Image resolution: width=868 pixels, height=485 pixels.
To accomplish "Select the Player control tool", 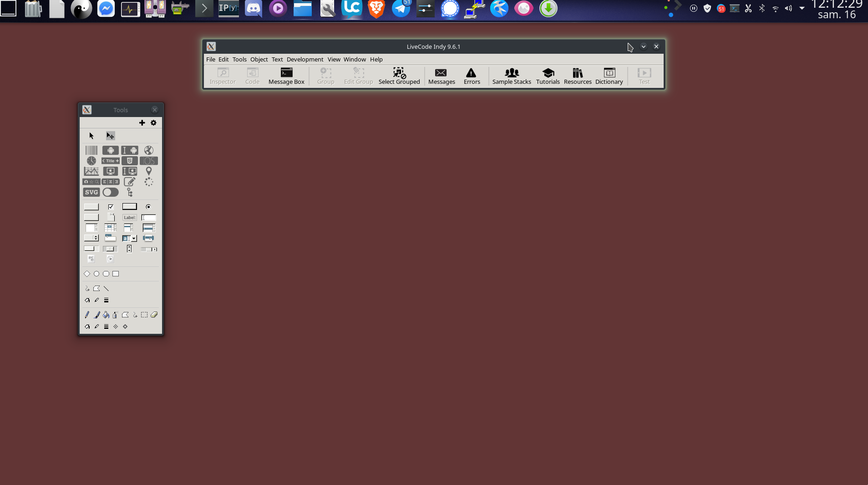I will (110, 259).
